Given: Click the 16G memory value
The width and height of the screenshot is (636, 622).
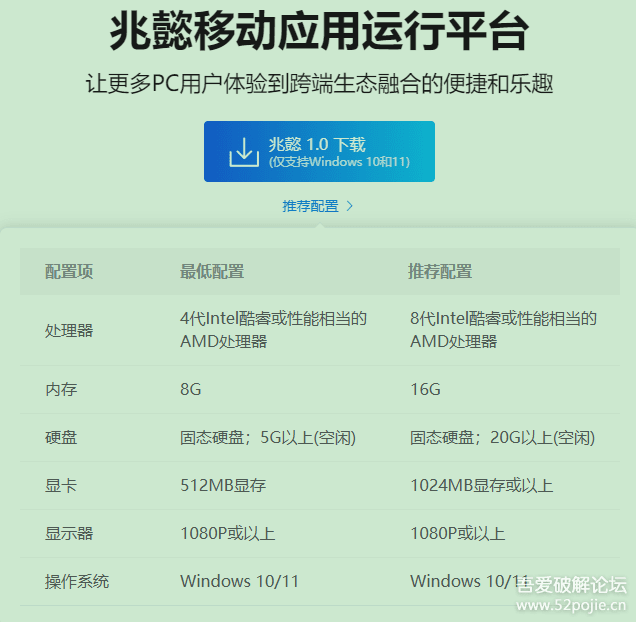Looking at the screenshot, I should 425,390.
